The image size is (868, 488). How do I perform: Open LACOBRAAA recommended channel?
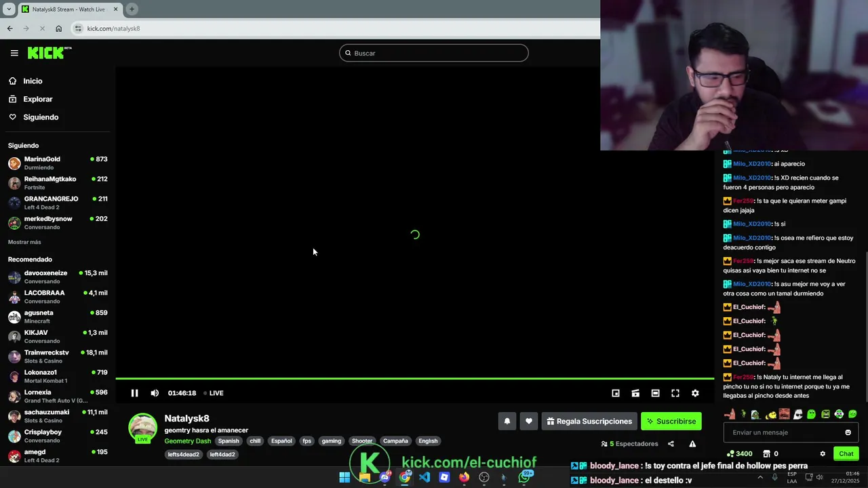pyautogui.click(x=58, y=297)
